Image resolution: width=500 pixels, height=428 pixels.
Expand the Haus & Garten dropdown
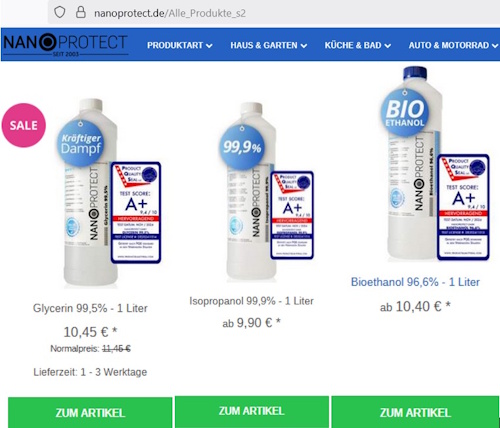269,45
